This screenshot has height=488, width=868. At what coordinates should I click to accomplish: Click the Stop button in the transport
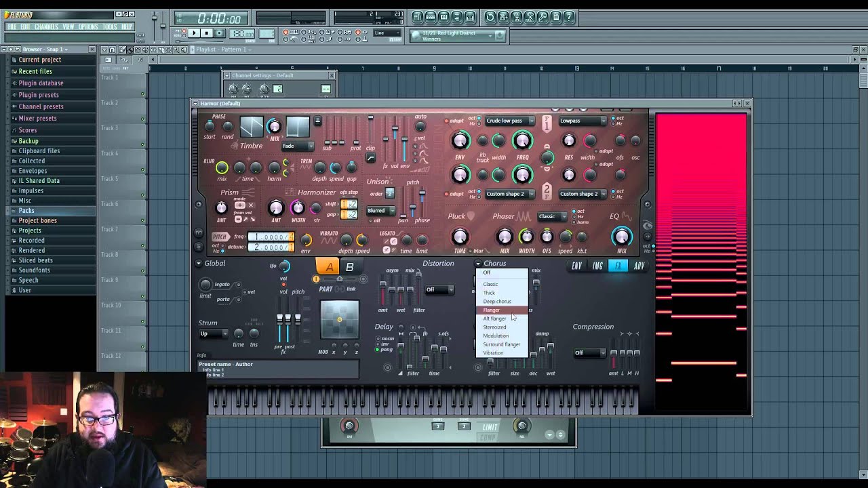(208, 33)
